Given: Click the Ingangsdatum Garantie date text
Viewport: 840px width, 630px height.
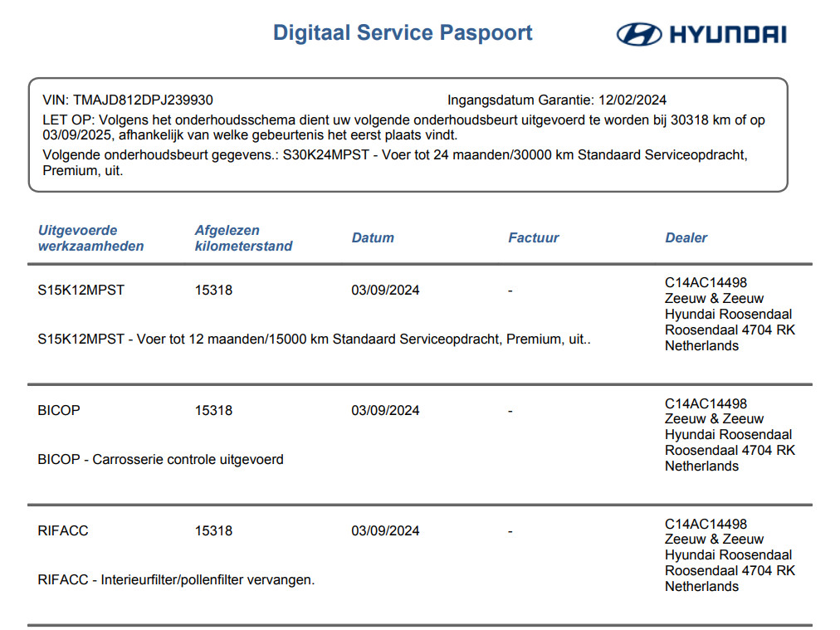Looking at the screenshot, I should pos(557,100).
